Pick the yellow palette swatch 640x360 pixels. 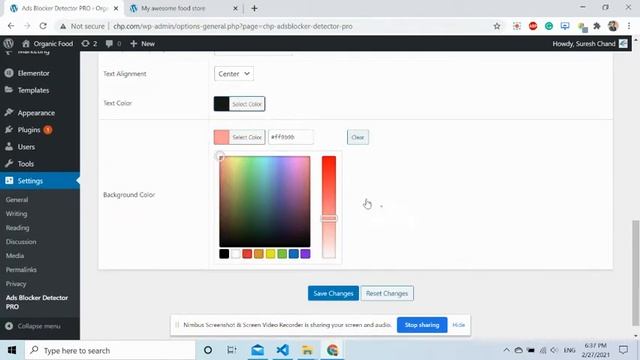270,253
